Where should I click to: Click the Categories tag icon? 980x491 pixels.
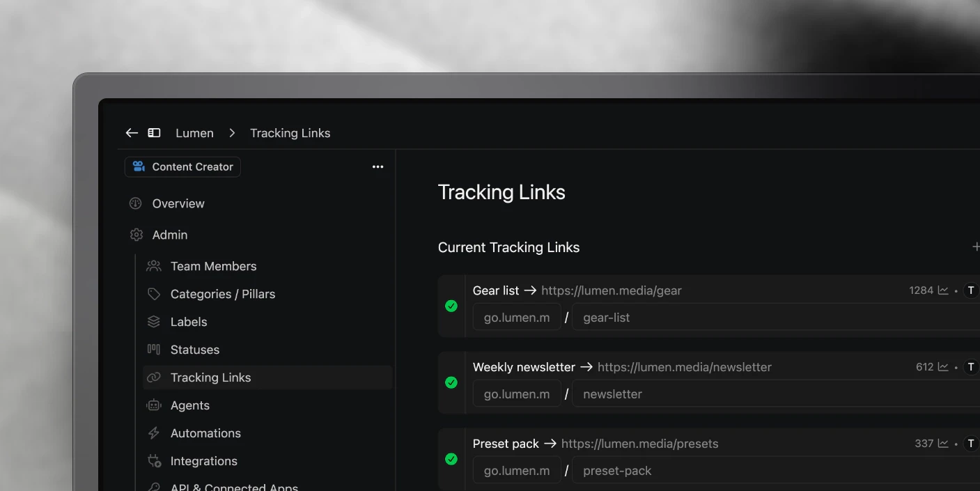[154, 294]
